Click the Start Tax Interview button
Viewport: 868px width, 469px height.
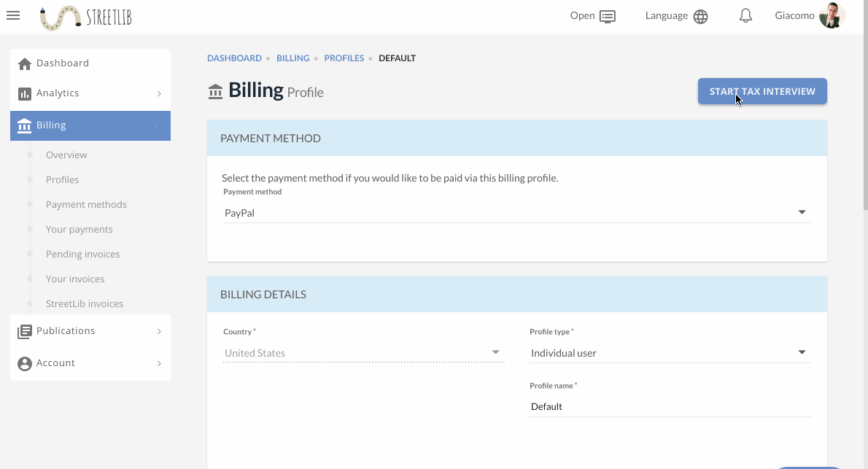pos(762,91)
